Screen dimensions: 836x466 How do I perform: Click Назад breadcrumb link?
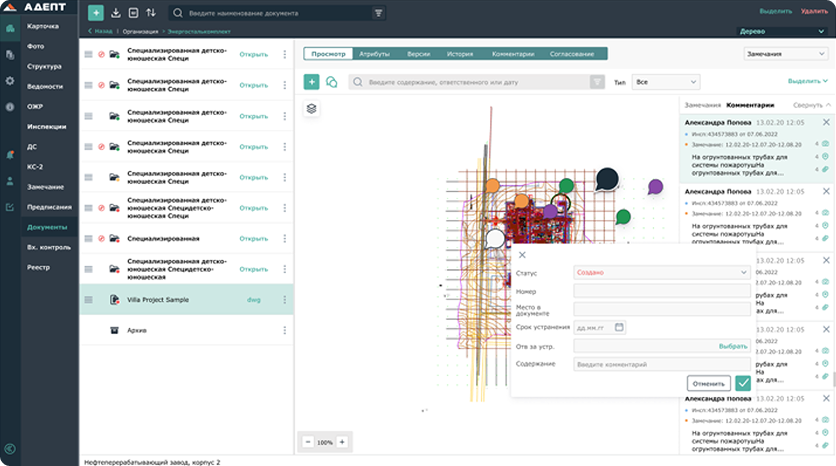click(100, 31)
